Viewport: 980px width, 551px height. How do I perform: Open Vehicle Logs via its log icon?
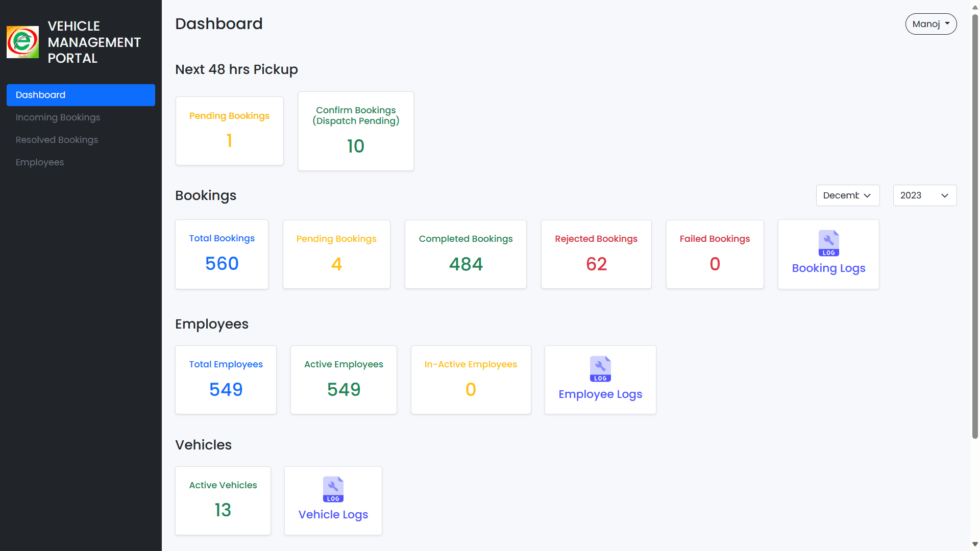pos(333,489)
